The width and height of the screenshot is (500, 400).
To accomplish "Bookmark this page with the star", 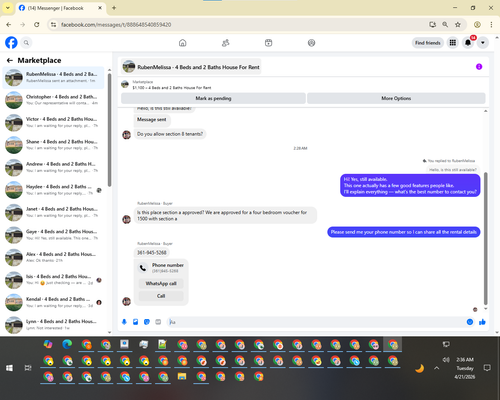I will coord(458,25).
